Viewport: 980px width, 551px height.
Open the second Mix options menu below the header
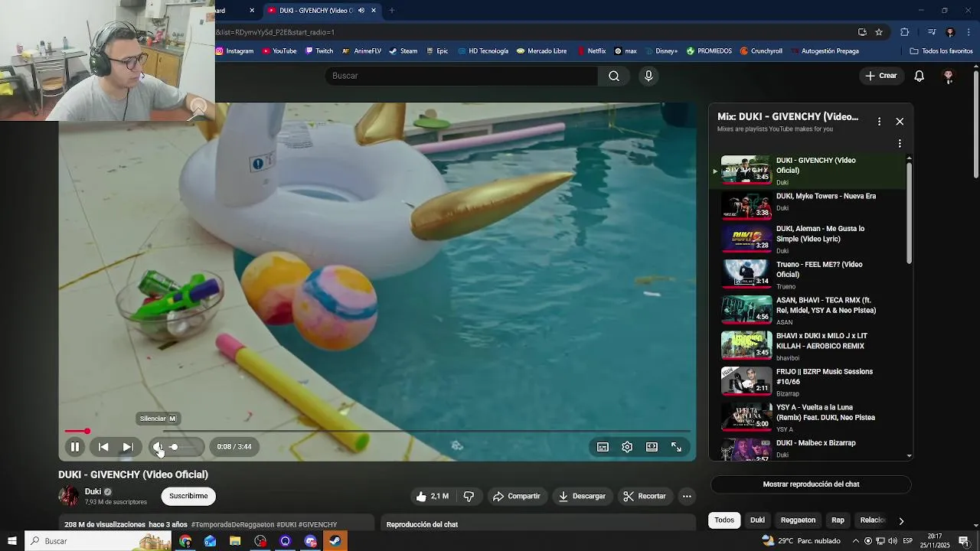click(900, 143)
